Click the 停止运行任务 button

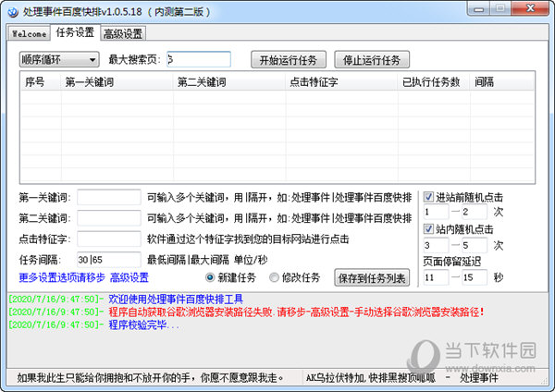pos(372,60)
